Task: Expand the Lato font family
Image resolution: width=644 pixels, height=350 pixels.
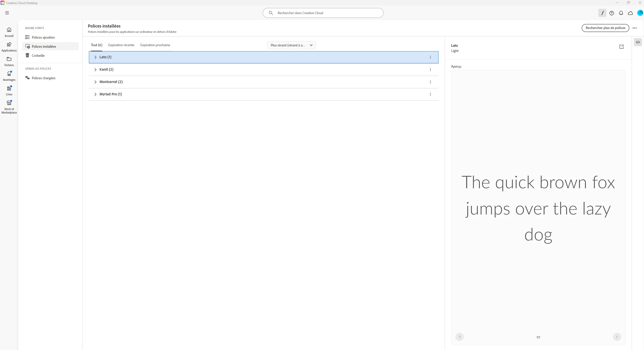Action: click(x=95, y=57)
